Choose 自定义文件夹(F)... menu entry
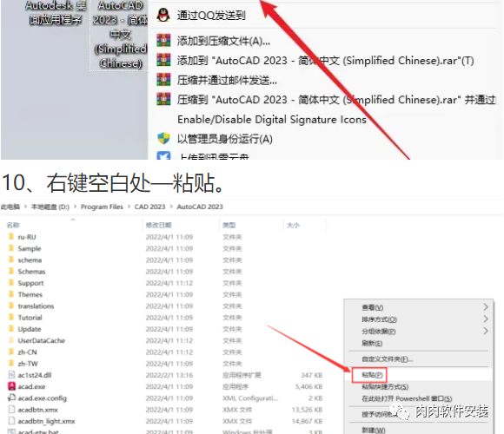 point(388,358)
